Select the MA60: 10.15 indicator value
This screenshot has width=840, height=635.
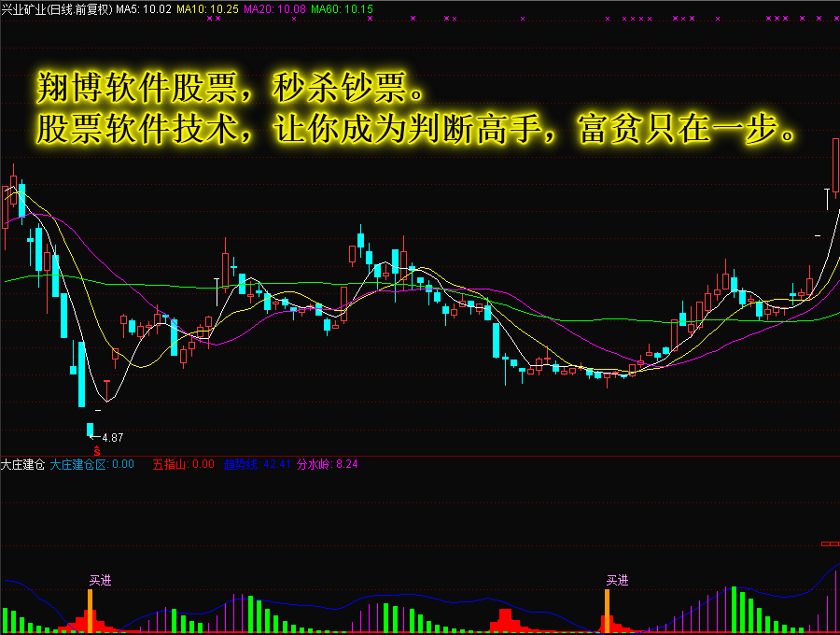342,9
